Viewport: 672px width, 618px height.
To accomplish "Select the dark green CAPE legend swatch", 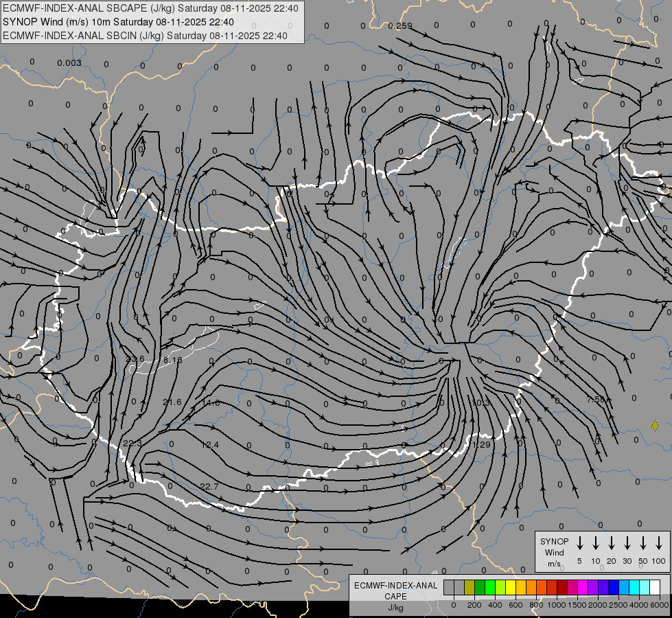I will 480,587.
